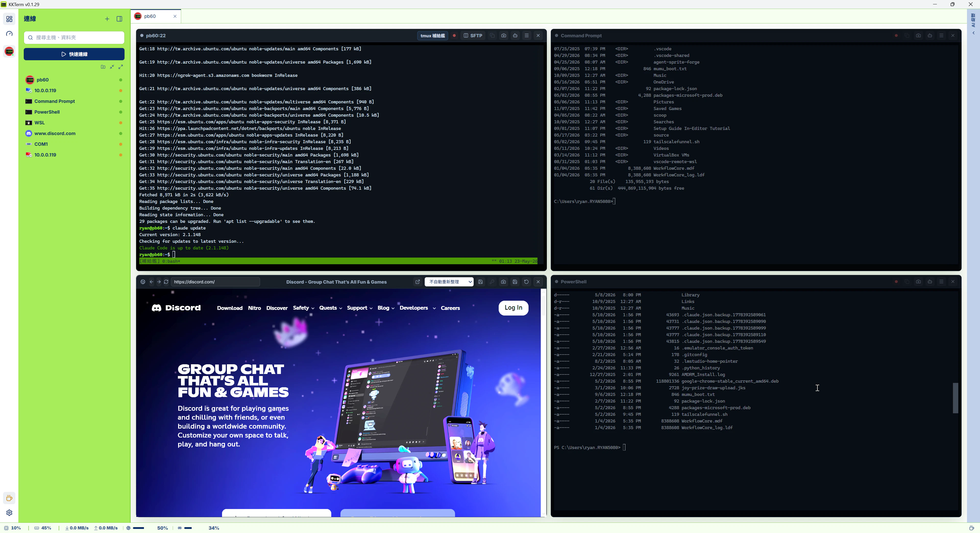Open the 不自動重新整理 auto-refresh dropdown
The image size is (980, 533).
tap(449, 282)
